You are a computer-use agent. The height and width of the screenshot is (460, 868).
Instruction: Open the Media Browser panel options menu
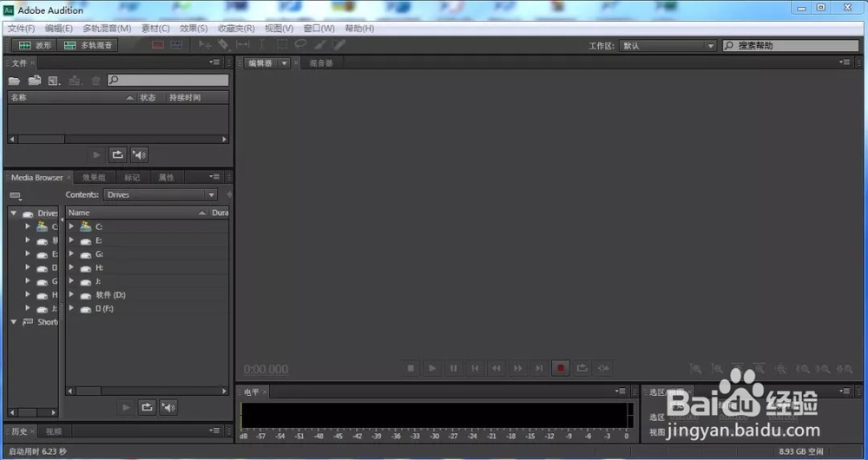click(x=214, y=177)
